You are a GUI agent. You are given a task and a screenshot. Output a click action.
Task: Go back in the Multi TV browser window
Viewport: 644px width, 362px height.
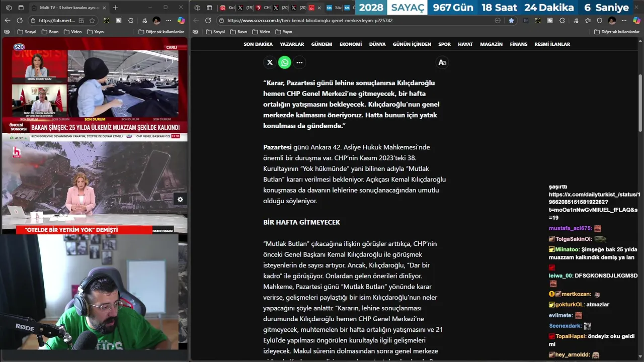click(x=8, y=20)
